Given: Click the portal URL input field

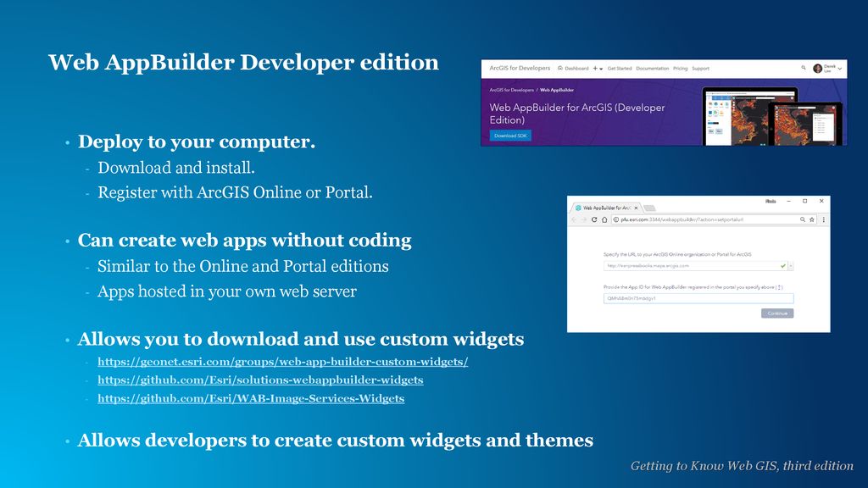Looking at the screenshot, I should (695, 265).
